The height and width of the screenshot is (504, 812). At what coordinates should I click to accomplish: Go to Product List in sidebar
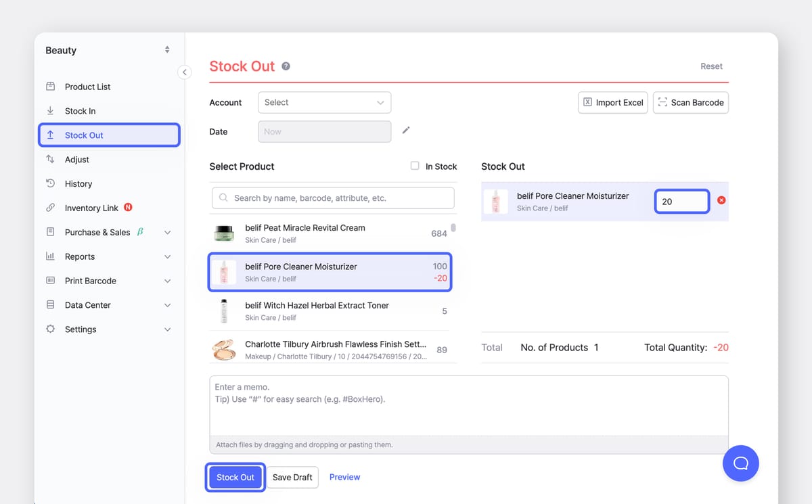tap(87, 87)
